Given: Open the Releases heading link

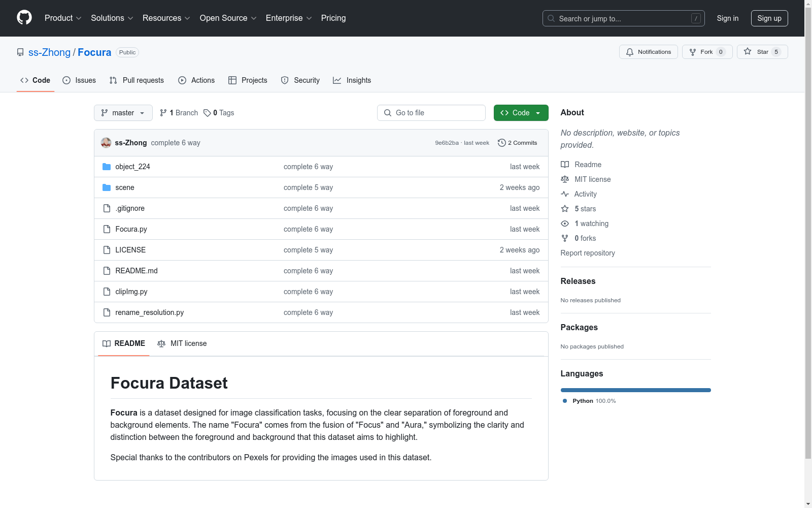Looking at the screenshot, I should click(578, 281).
